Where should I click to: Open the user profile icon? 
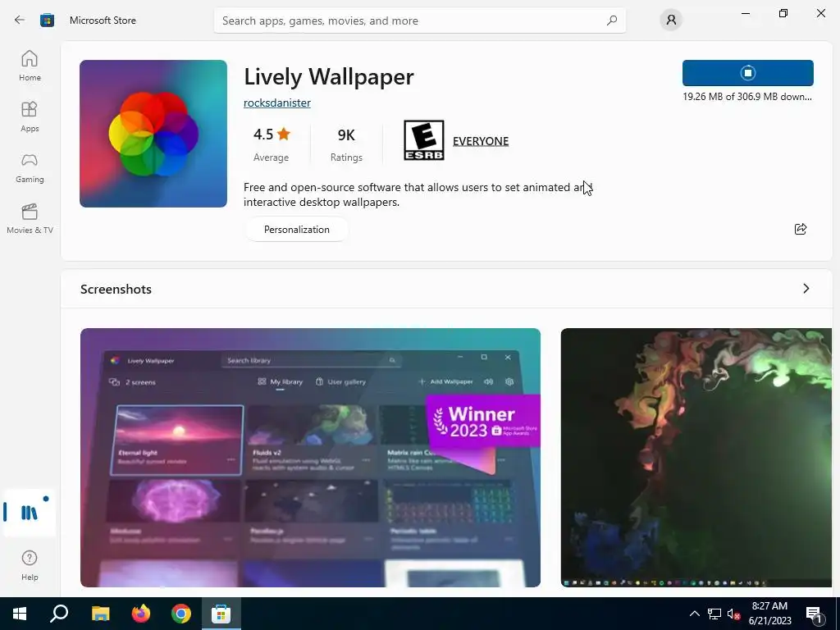coord(671,21)
